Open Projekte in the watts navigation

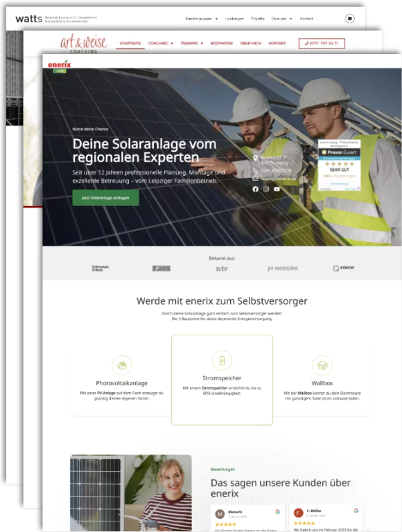[x=257, y=19]
